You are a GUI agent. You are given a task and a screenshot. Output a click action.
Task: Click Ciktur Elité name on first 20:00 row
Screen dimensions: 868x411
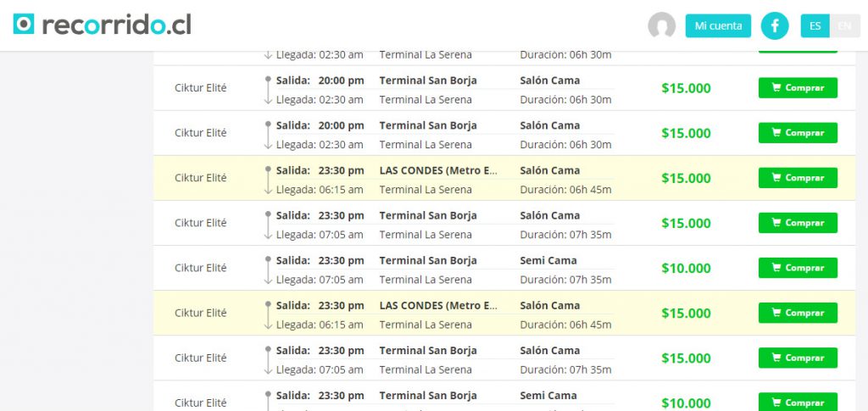pyautogui.click(x=200, y=88)
